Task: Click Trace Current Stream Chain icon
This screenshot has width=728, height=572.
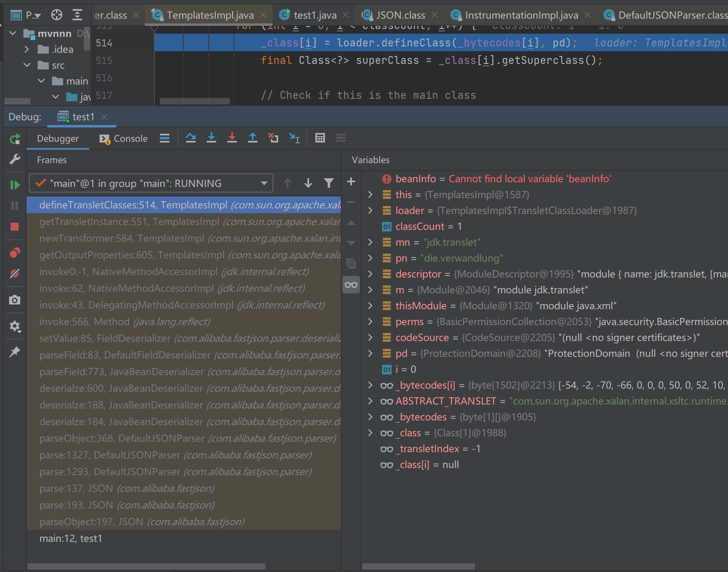Action: coord(341,138)
